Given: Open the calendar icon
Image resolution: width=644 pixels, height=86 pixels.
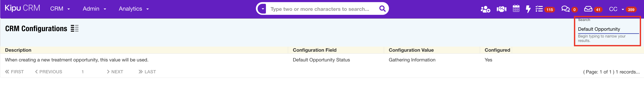Looking at the screenshot, I should (516, 9).
